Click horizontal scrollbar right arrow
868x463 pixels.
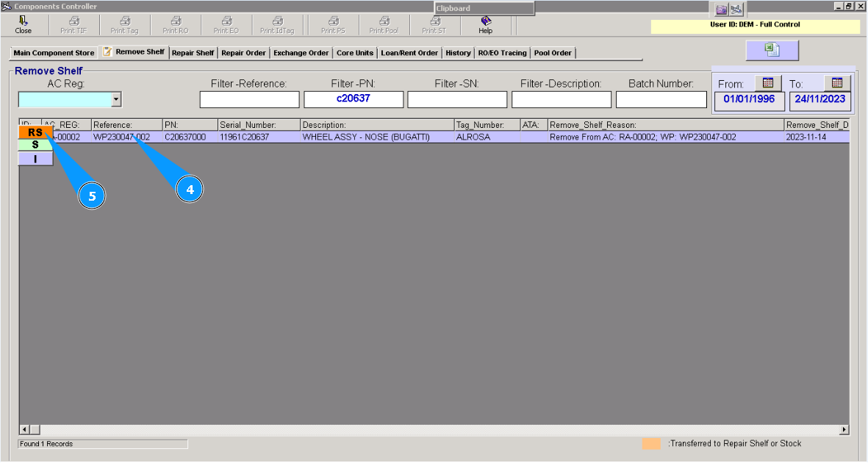[x=844, y=430]
